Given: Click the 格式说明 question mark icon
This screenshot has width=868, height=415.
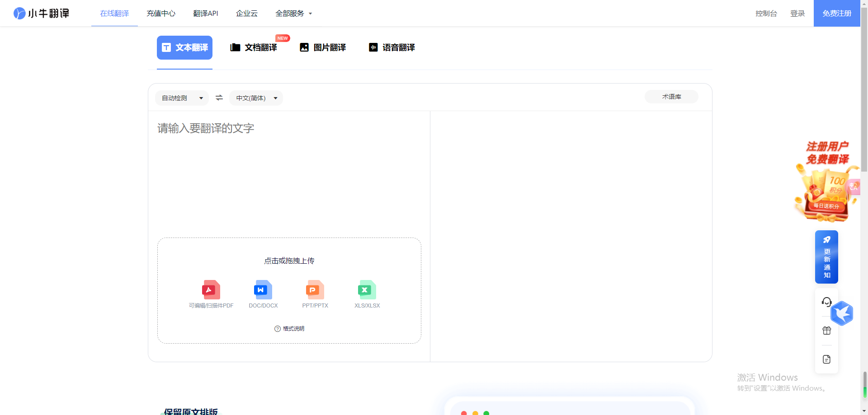Looking at the screenshot, I should pos(278,329).
